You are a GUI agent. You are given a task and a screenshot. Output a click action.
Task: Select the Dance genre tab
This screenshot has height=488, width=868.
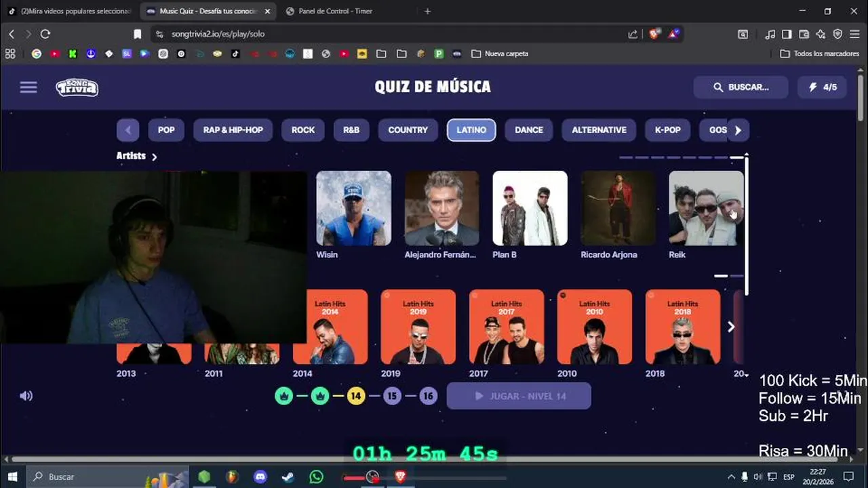(x=529, y=130)
